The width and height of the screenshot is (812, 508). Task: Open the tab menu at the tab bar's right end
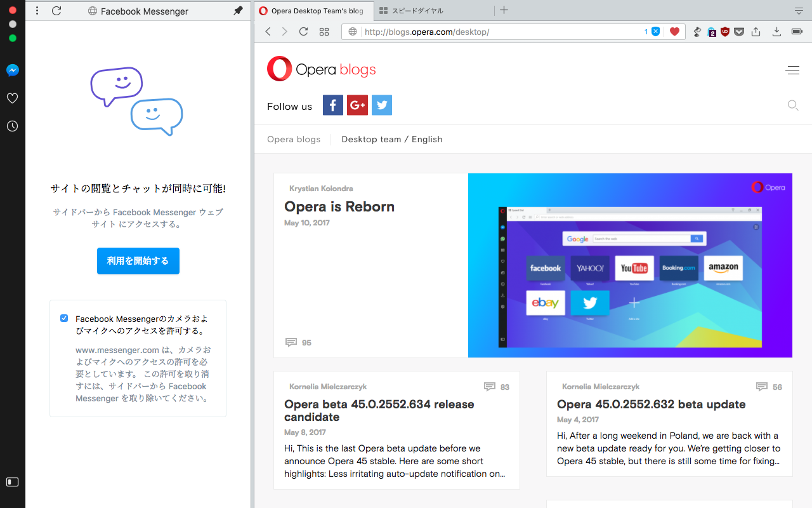click(799, 11)
